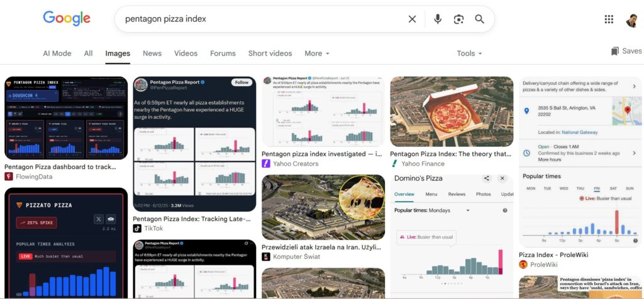Clear the search box with the X icon
Viewport: 644px width, 299px height.
(412, 19)
